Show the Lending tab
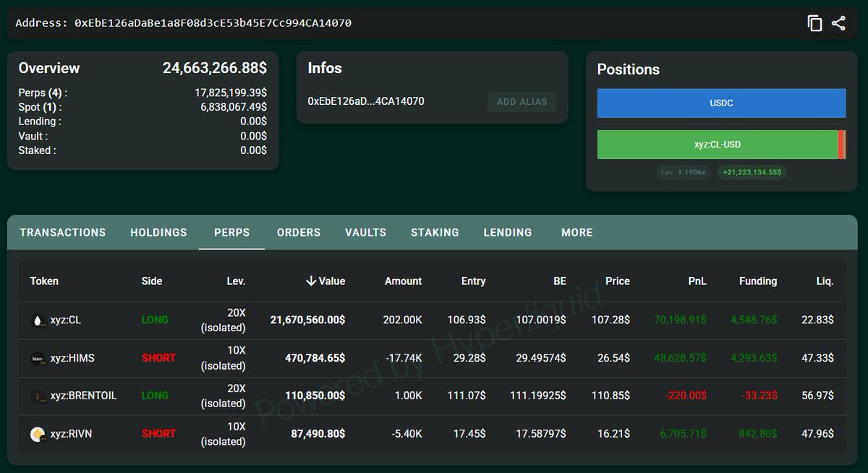This screenshot has width=868, height=473. click(507, 233)
